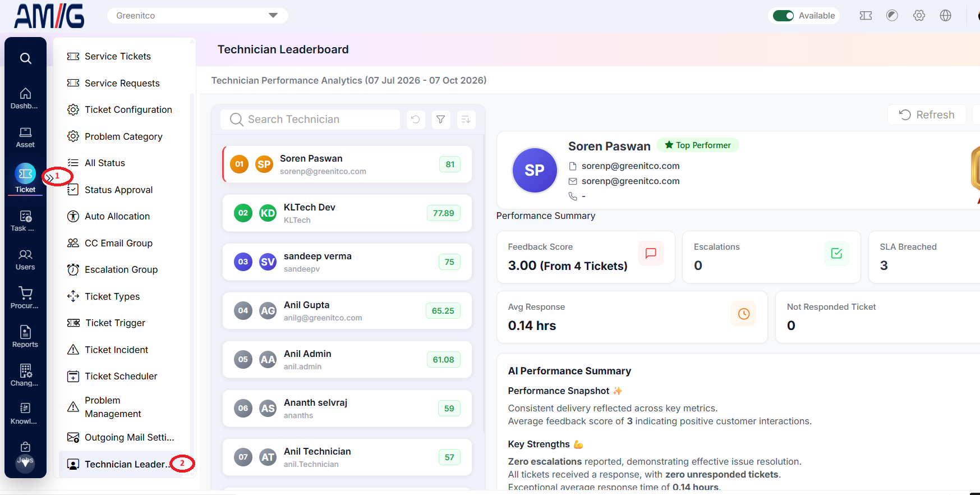Open the filter icon beside search

pyautogui.click(x=441, y=120)
